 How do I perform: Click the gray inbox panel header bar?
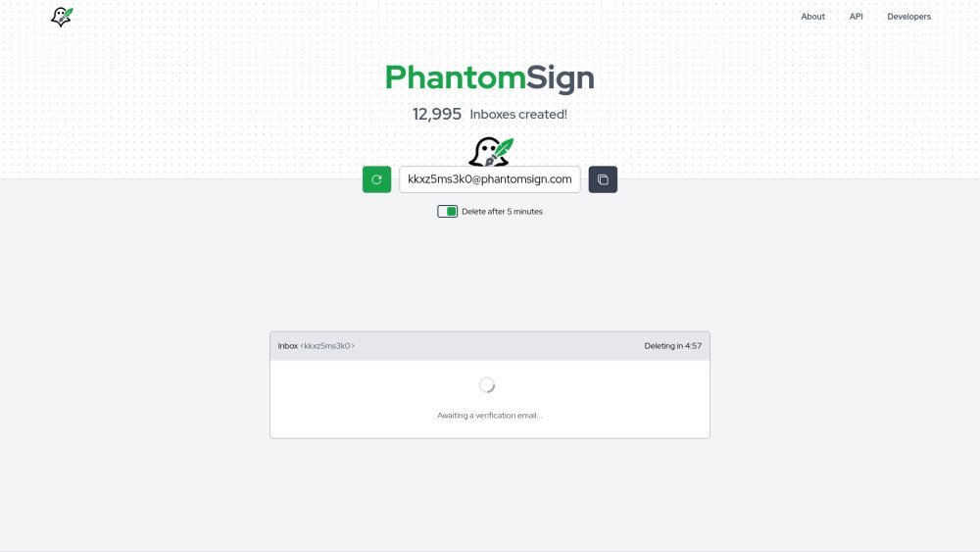[490, 346]
